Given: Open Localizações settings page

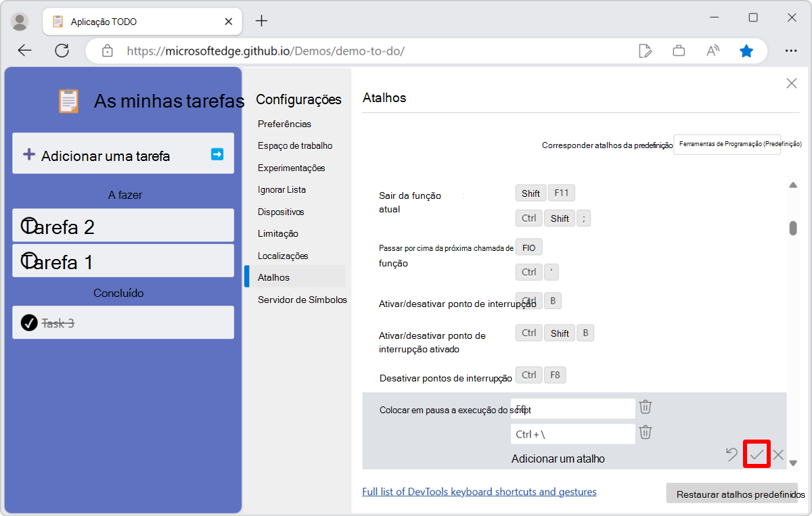Looking at the screenshot, I should pyautogui.click(x=283, y=256).
